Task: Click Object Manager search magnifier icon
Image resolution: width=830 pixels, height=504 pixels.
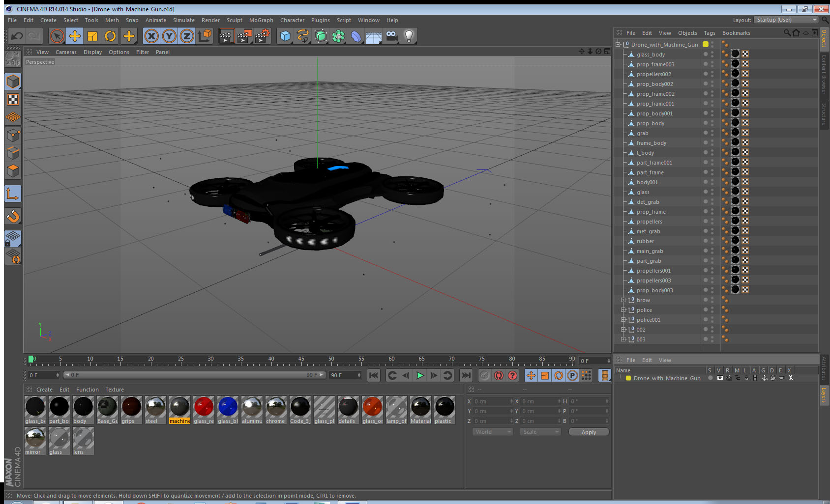Action: [x=787, y=33]
